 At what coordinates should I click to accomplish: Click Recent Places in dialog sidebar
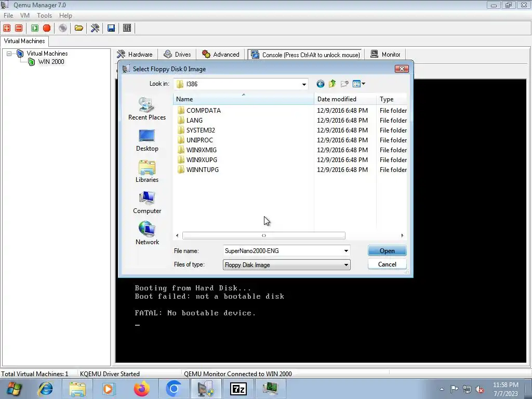(147, 109)
